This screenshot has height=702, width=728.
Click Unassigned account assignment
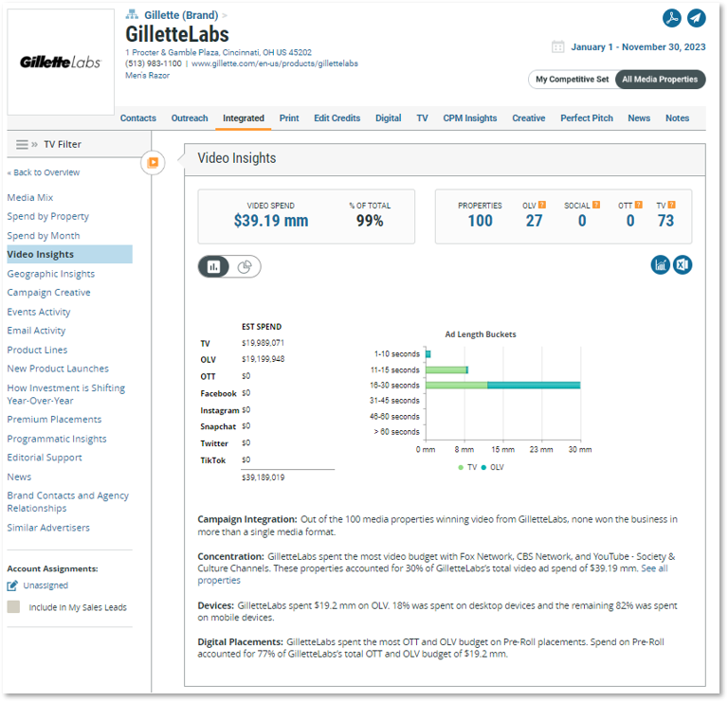coord(45,585)
